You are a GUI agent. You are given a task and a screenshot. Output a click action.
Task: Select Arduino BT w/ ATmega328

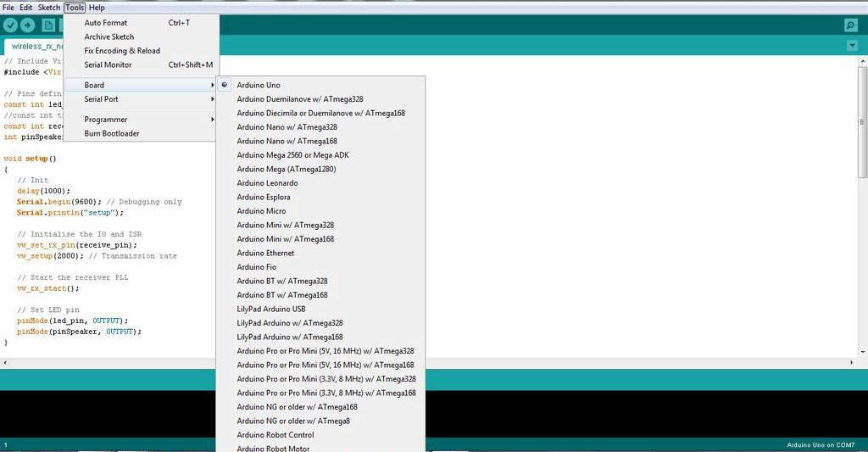pos(320,281)
